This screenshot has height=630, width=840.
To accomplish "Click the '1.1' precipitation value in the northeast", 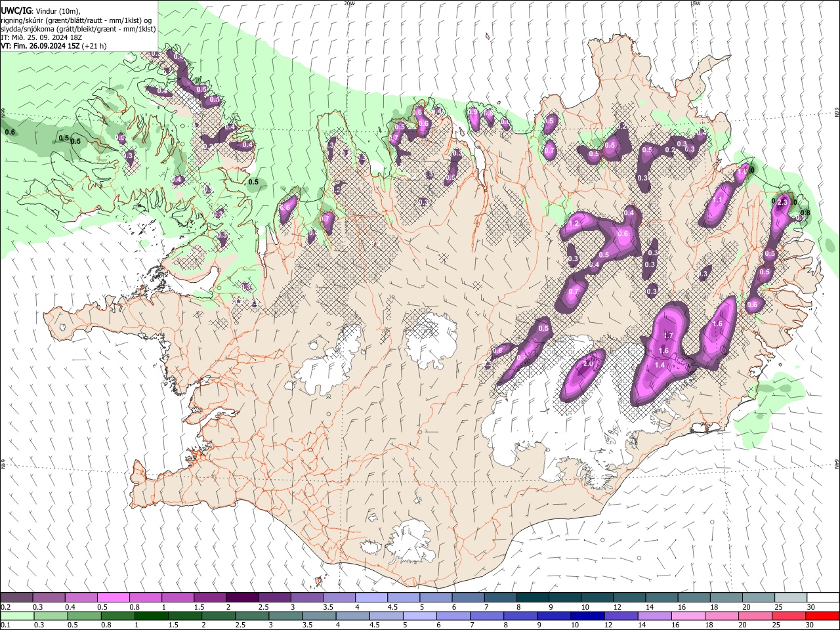I will 718,200.
